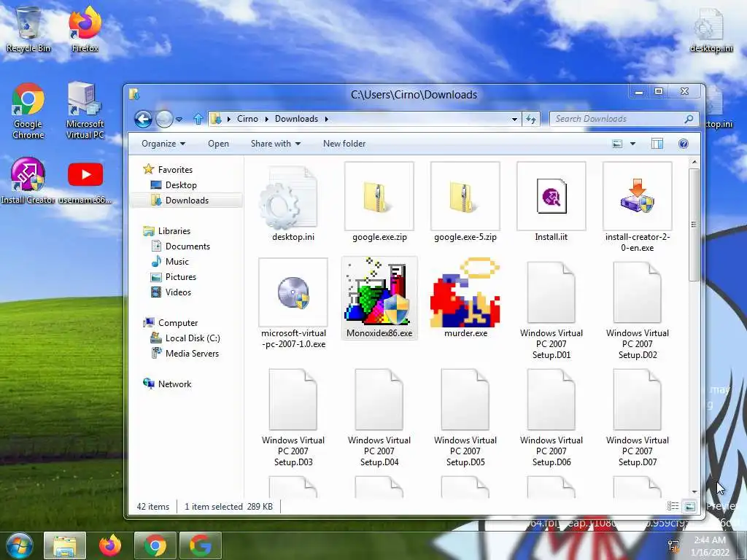The width and height of the screenshot is (747, 560).
Task: Select Windows Virtual PC 2007 Setup.D01
Action: pos(551,311)
